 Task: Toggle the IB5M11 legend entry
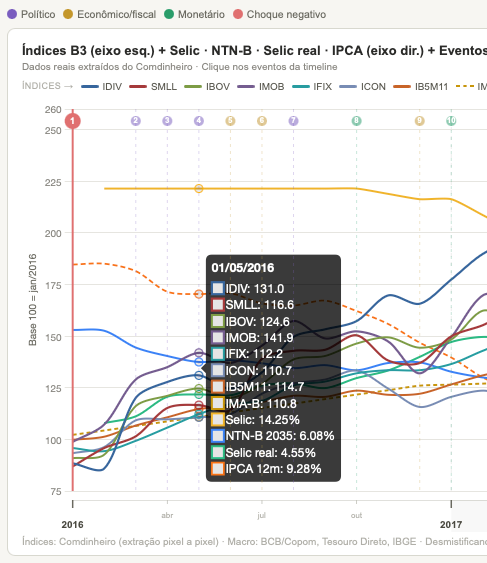[421, 87]
